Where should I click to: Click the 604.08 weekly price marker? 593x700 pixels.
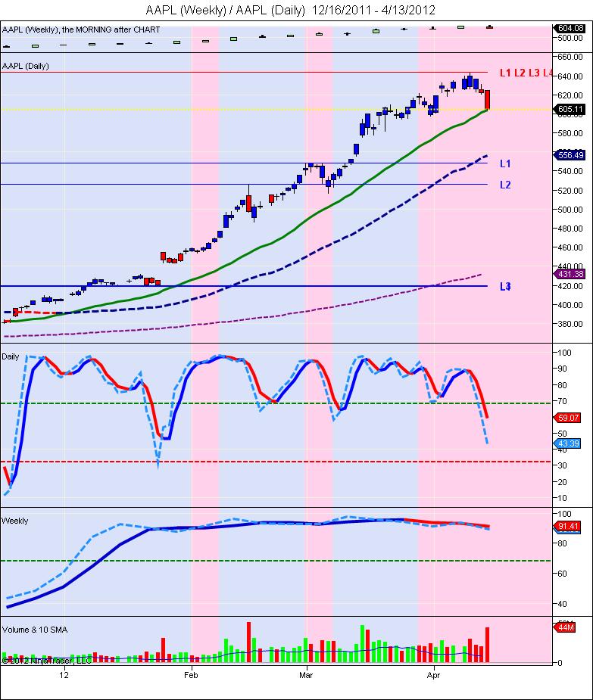tap(570, 28)
